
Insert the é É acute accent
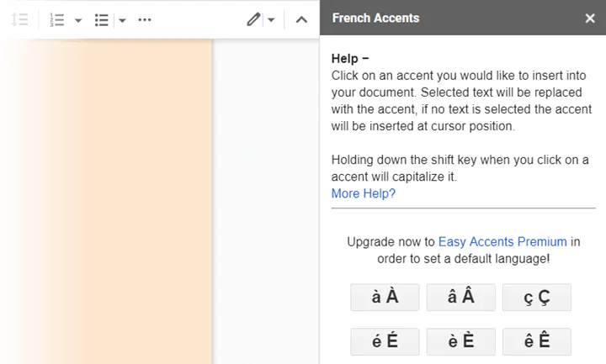385,341
